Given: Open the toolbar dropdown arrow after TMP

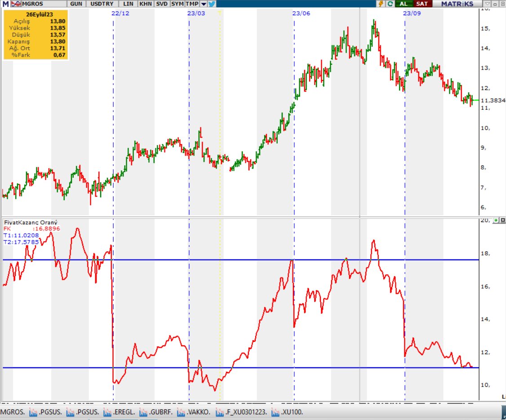Looking at the screenshot, I should point(204,4).
